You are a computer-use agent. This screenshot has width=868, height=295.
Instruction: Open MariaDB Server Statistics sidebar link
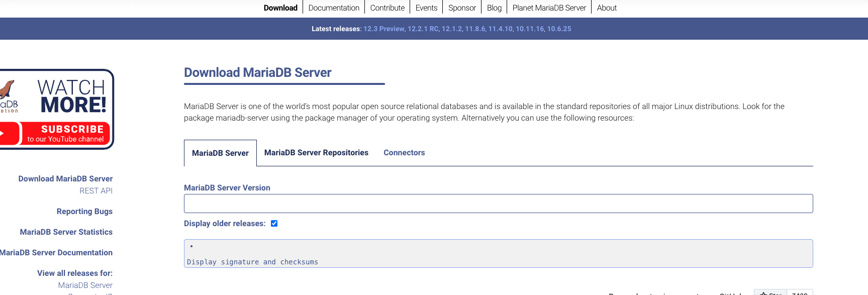coord(66,232)
